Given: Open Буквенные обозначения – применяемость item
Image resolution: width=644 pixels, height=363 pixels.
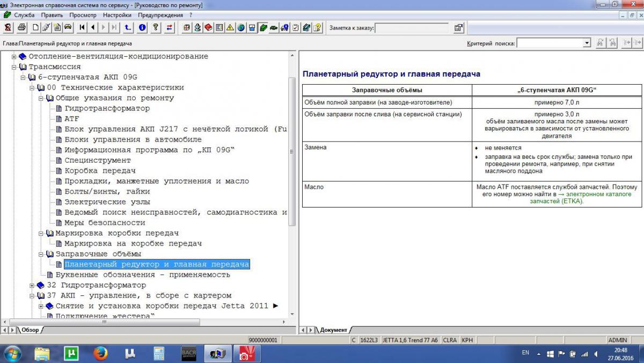Looking at the screenshot, I should point(143,275).
